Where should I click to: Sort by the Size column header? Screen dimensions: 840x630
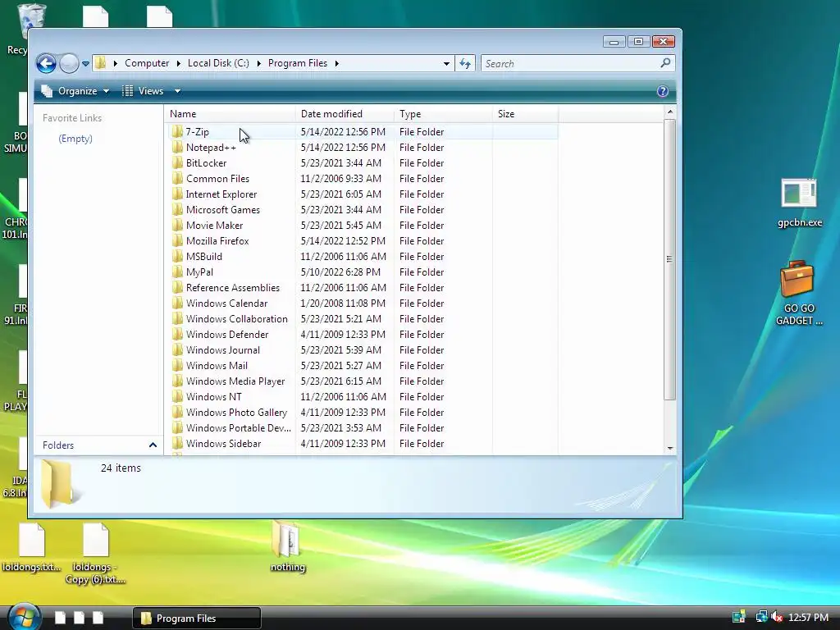click(x=525, y=113)
